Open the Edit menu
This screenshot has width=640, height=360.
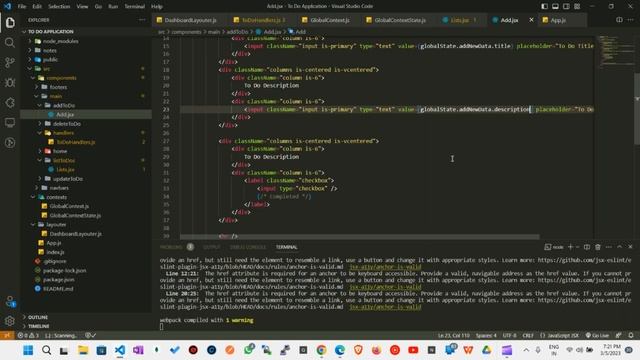[37, 7]
